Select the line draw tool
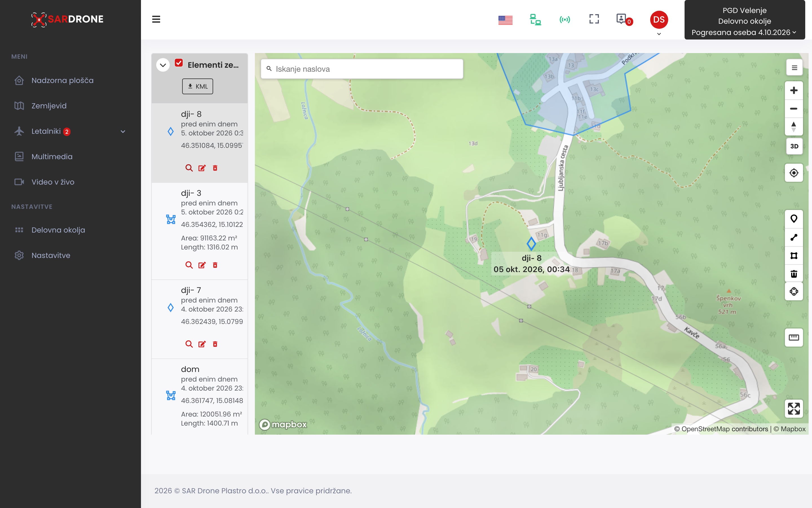This screenshot has width=812, height=508. coord(794,237)
